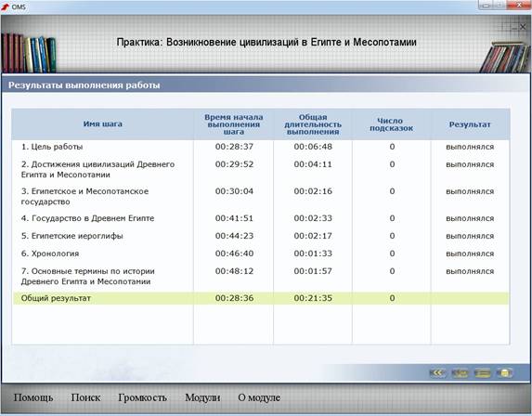Click duration value 00:01:57
The width and height of the screenshot is (532, 416).
point(313,271)
